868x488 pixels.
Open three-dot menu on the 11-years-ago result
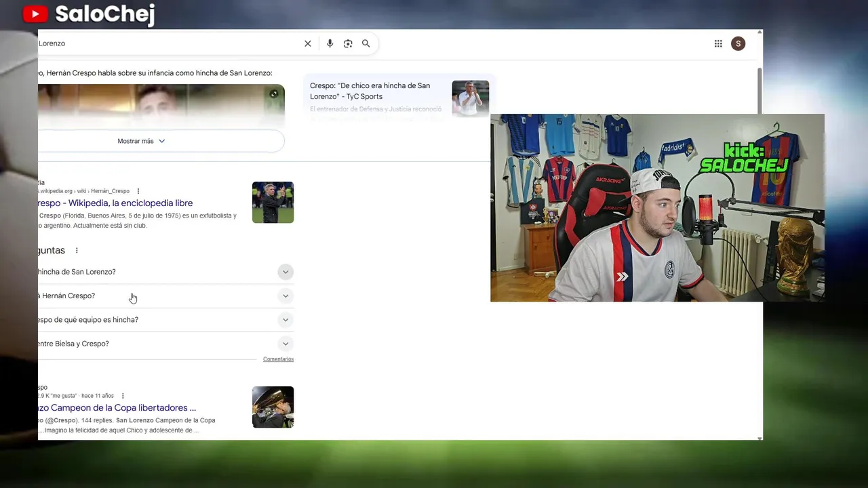123,396
